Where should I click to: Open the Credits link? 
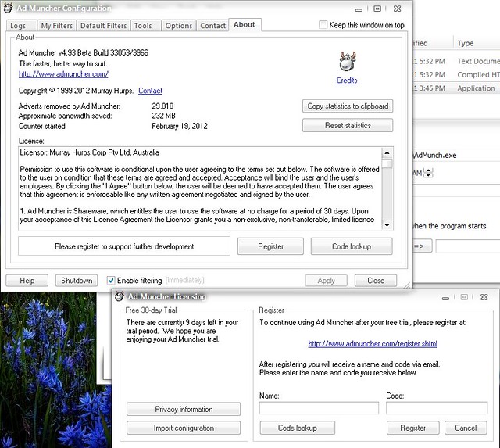point(347,81)
